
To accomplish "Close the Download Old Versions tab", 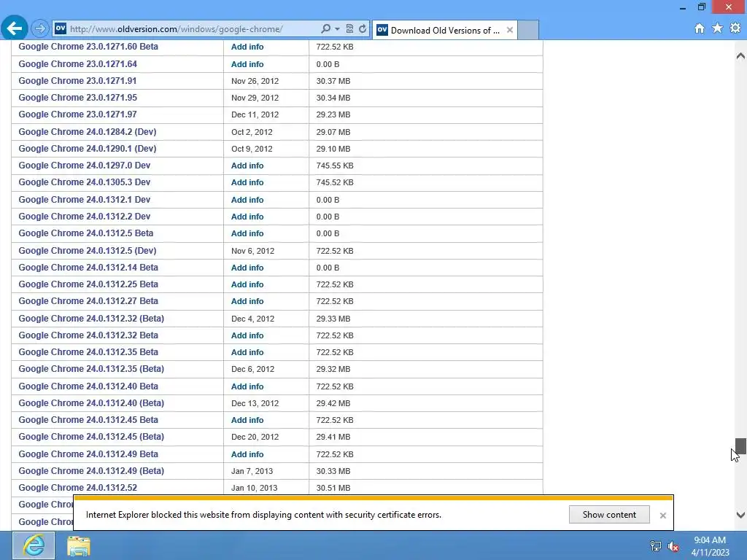I will 510,30.
